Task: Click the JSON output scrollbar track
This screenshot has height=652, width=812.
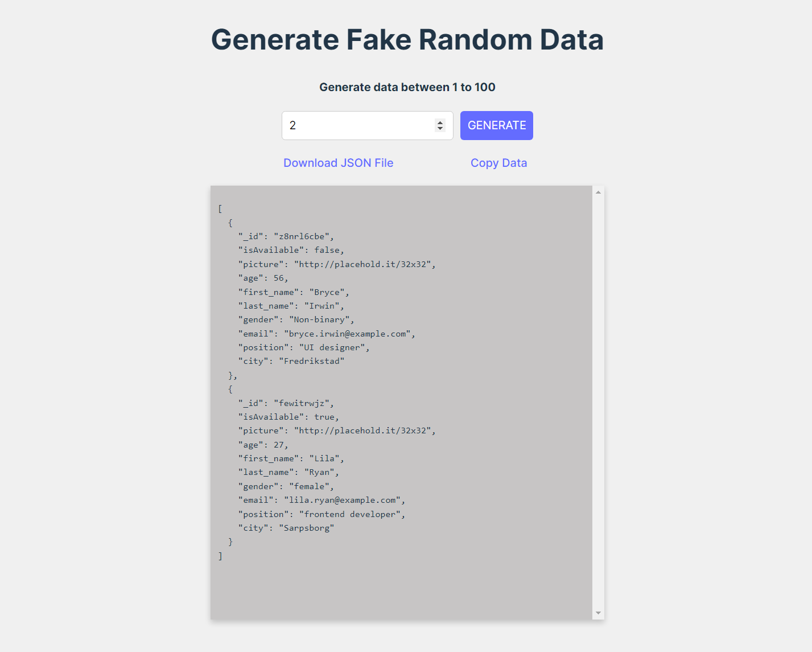Action: [598, 403]
